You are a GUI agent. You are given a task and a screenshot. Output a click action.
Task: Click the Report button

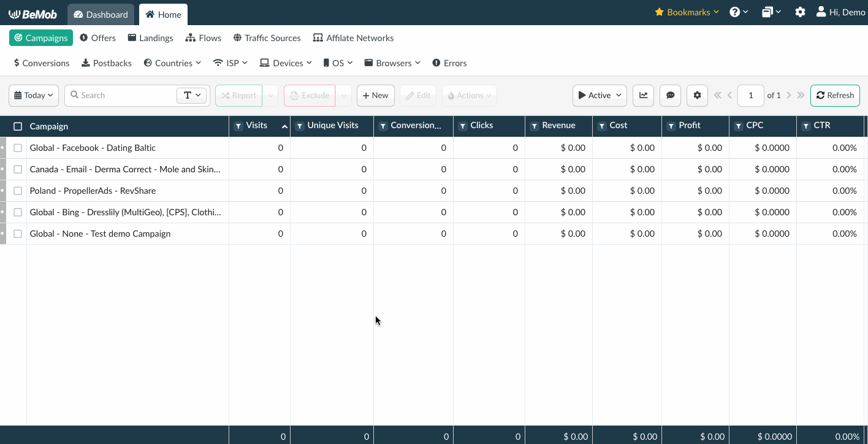(x=238, y=95)
